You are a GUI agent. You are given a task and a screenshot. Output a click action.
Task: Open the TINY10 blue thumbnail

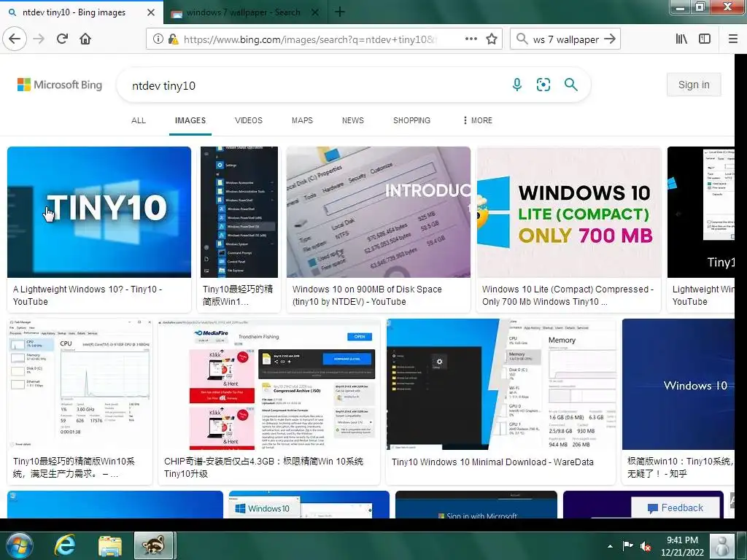[99, 212]
